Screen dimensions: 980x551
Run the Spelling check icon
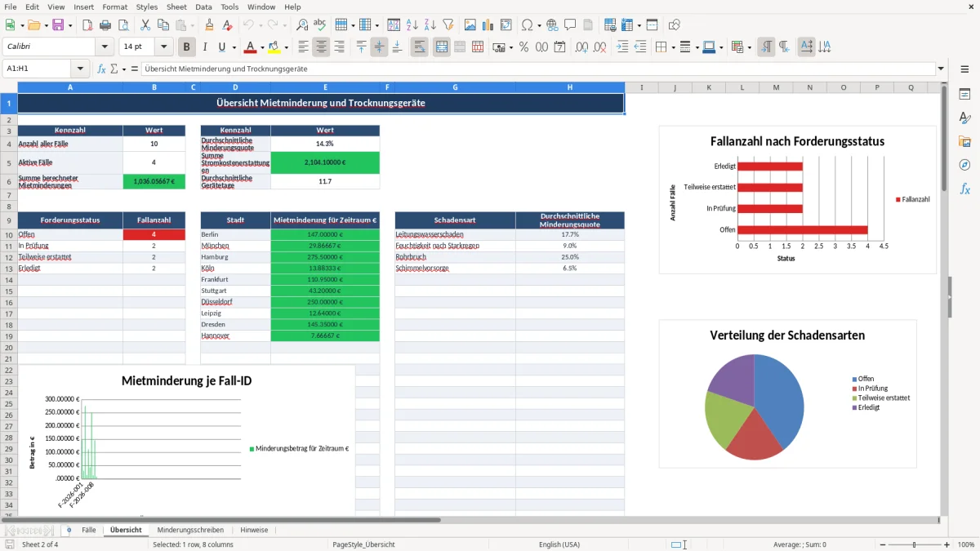pos(320,25)
